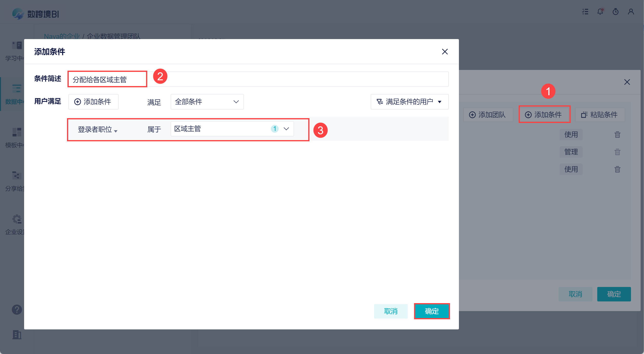Close the background permissions dialog
The height and width of the screenshot is (354, 644).
(627, 82)
